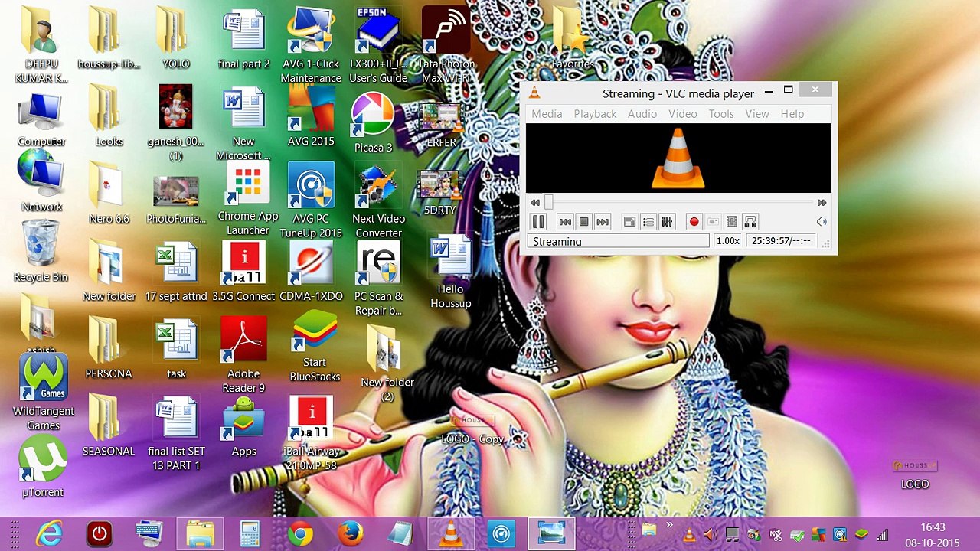Click the VLC seek slider handle

(x=548, y=202)
